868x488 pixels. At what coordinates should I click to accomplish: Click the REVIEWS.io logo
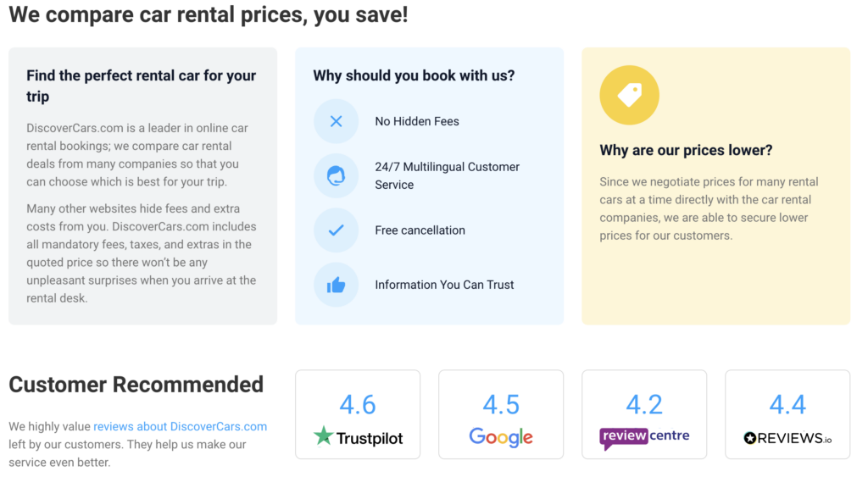point(787,438)
